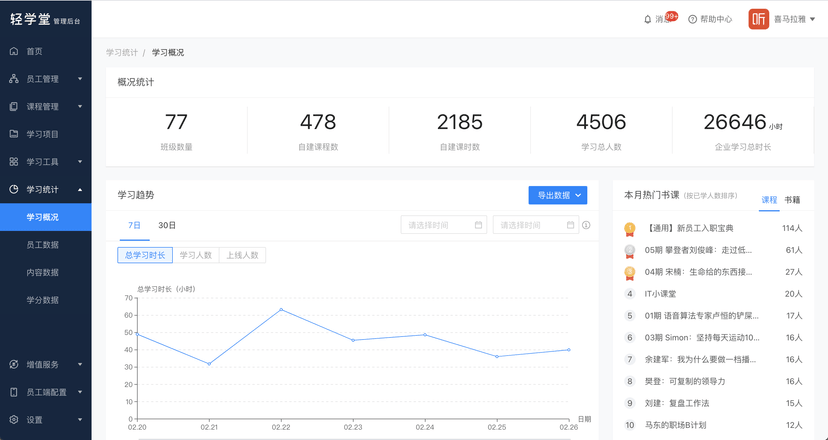828x440 pixels.
Task: Select the 上线人数 metric toggle
Action: (242, 255)
